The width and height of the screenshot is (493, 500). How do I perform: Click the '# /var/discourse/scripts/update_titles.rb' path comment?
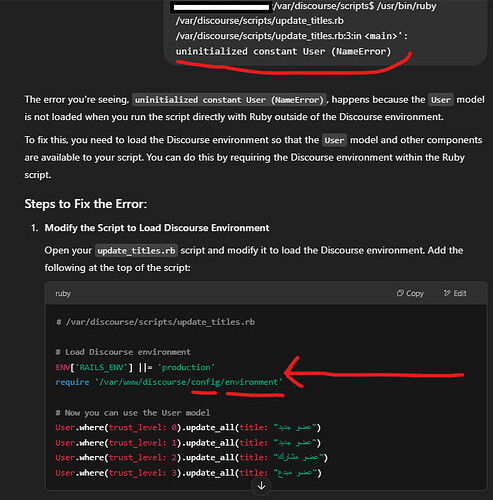coord(155,322)
